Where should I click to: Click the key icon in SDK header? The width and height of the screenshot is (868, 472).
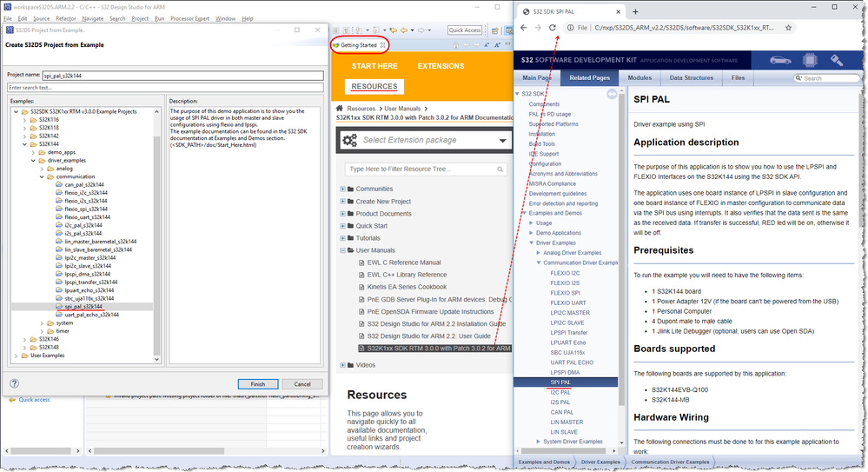[x=837, y=60]
